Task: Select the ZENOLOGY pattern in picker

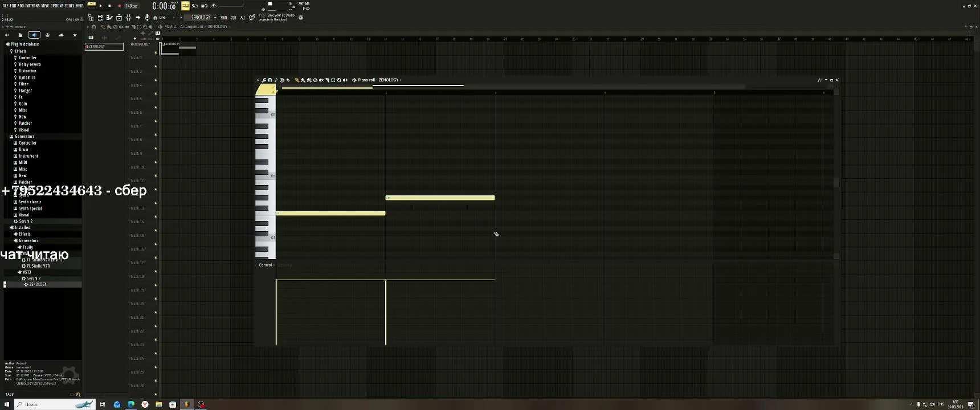Action: point(104,46)
